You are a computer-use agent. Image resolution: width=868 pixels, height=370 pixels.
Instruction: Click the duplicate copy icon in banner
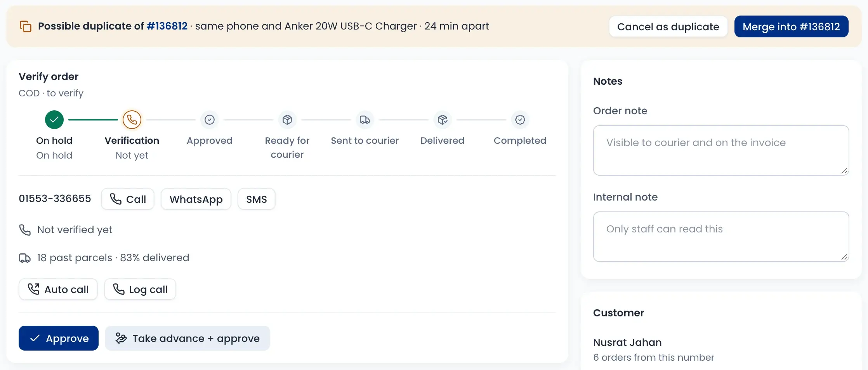(x=26, y=26)
